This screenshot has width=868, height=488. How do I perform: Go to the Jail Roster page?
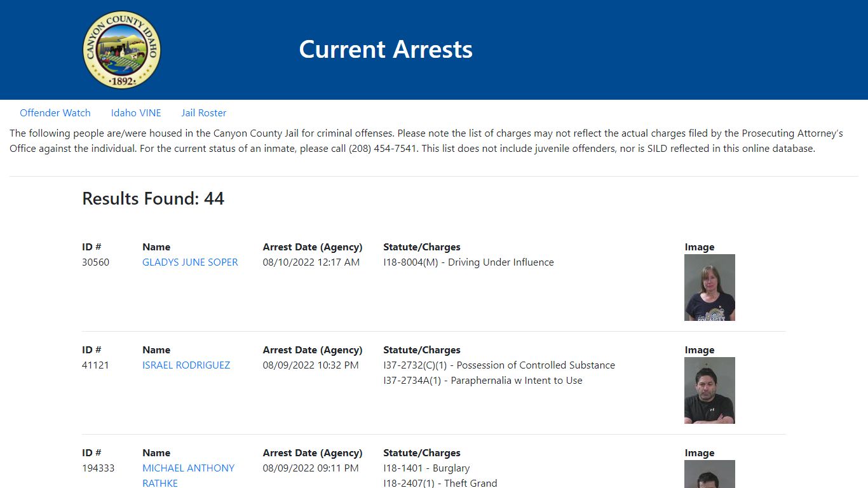[x=204, y=113]
